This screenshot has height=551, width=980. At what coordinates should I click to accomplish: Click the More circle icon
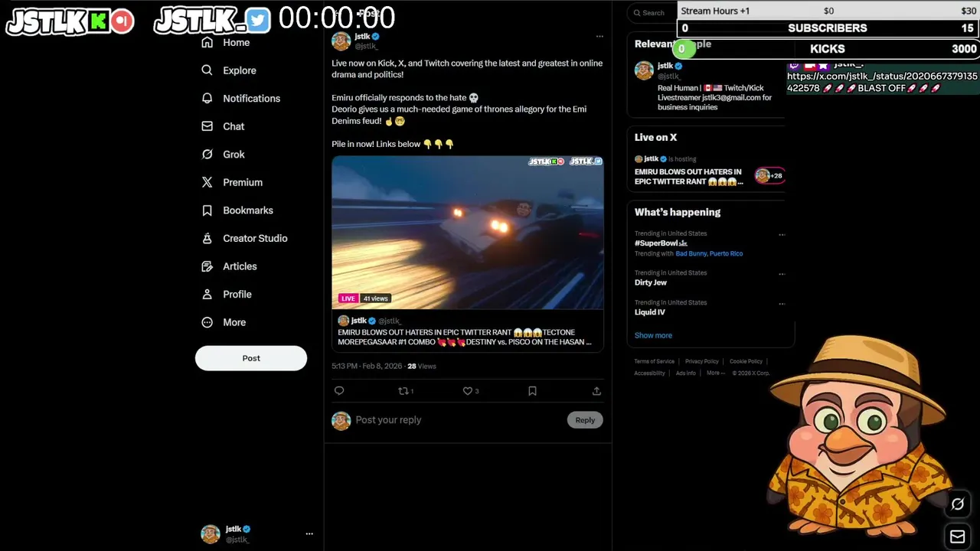[207, 322]
